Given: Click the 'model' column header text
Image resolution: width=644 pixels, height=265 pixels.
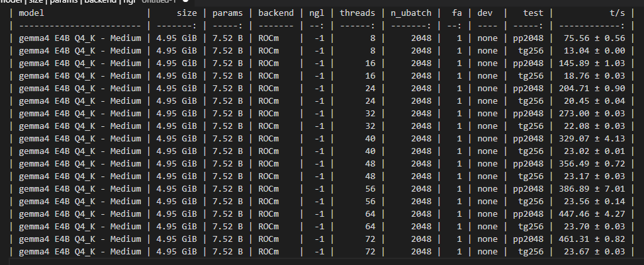Looking at the screenshot, I should [31, 13].
